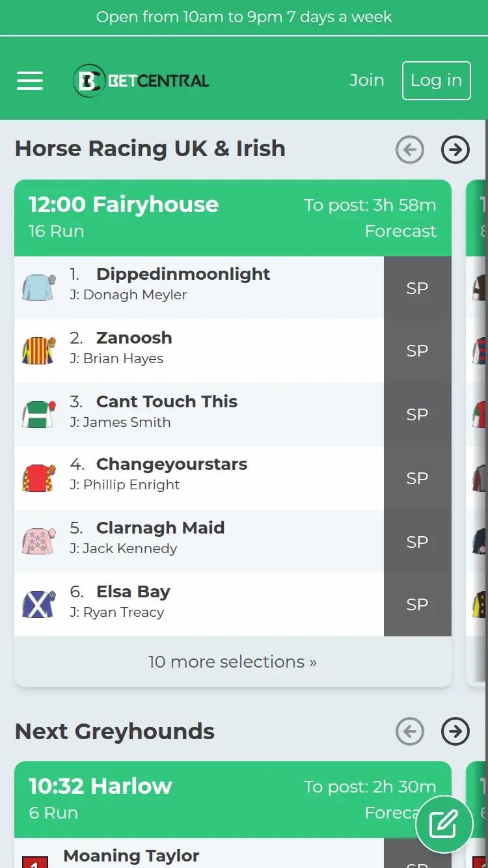Click the BetCentral logo
The height and width of the screenshot is (868, 488).
140,80
